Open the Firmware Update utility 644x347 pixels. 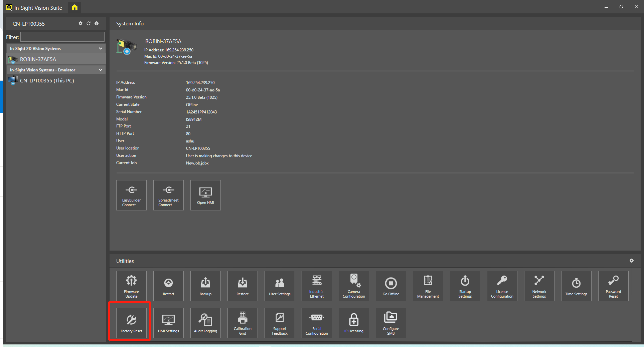[131, 286]
